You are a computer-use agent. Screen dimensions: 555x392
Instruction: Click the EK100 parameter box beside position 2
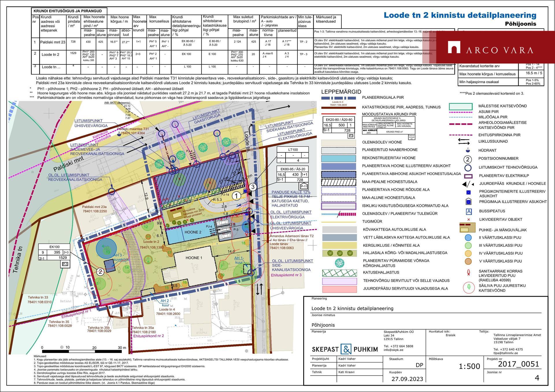(54, 256)
